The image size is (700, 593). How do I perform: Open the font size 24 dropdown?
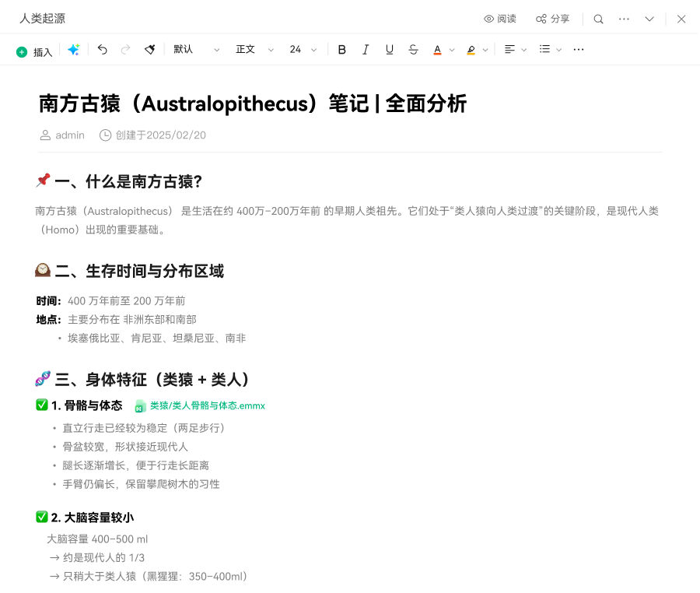(x=303, y=50)
